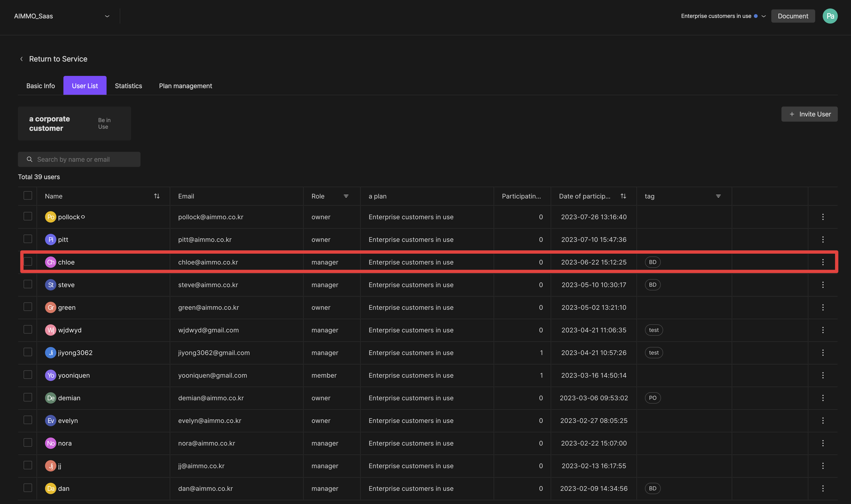Sort users by Name column arrows

(157, 196)
